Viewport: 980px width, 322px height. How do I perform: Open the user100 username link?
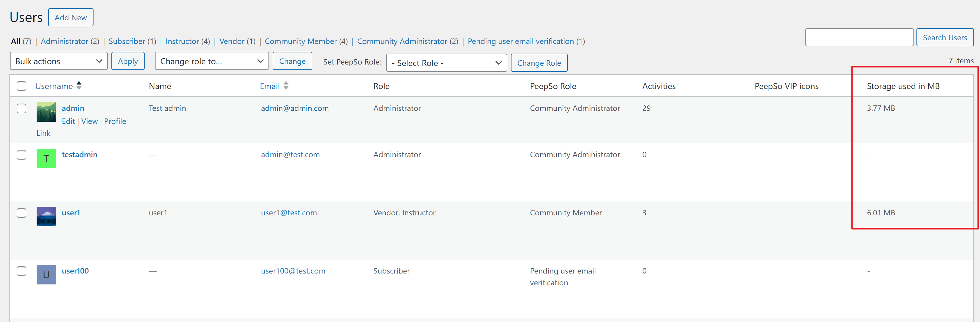click(75, 271)
